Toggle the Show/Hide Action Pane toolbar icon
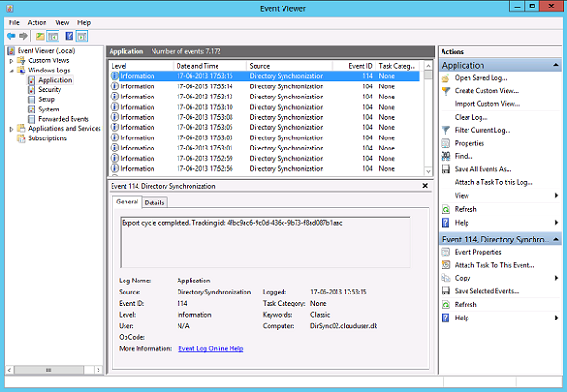 tap(83, 36)
